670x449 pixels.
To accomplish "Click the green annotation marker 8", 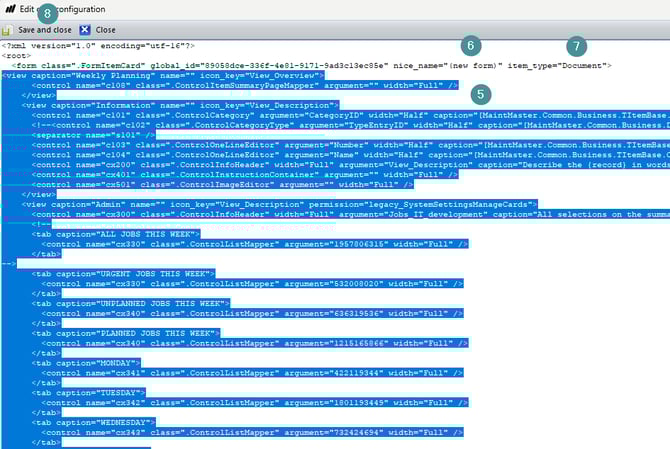I will click(48, 13).
